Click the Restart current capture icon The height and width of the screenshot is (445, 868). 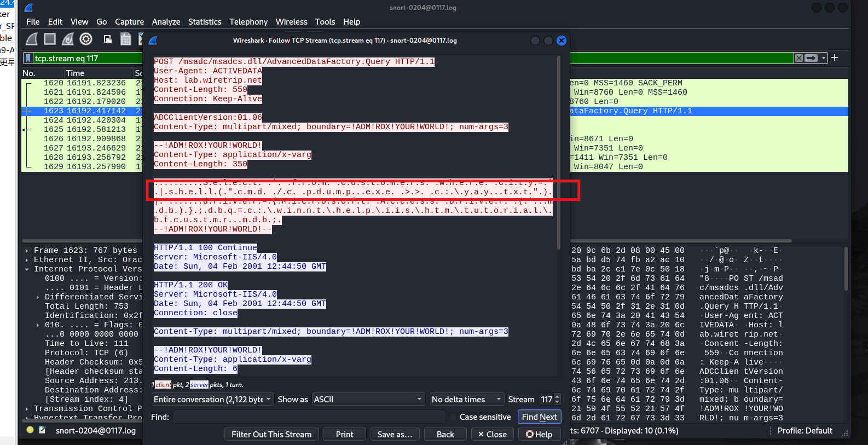[x=68, y=39]
